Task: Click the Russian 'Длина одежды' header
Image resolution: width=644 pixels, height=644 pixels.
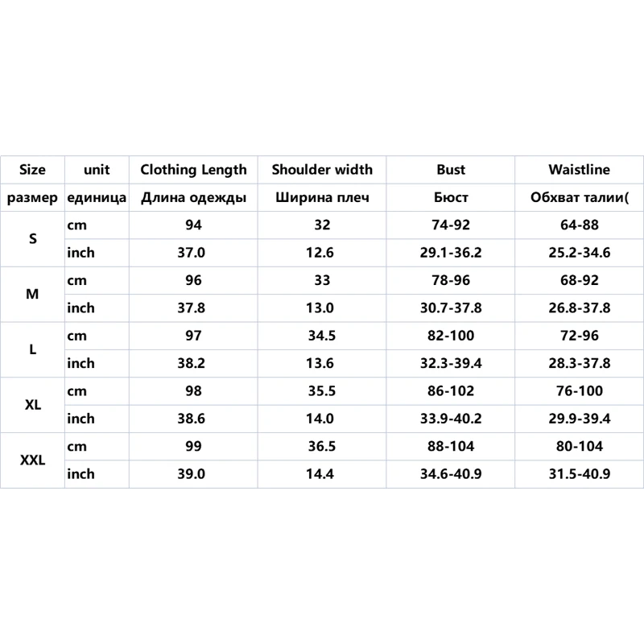Action: [193, 198]
